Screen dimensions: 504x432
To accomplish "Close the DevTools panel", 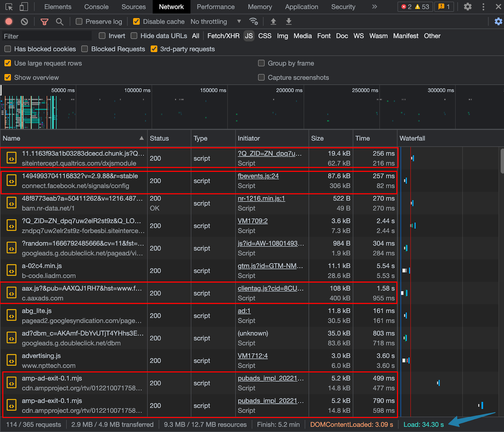I will [x=498, y=7].
